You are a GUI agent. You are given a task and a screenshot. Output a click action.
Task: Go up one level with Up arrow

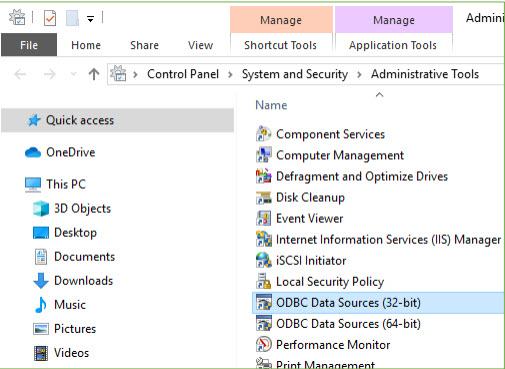point(94,74)
